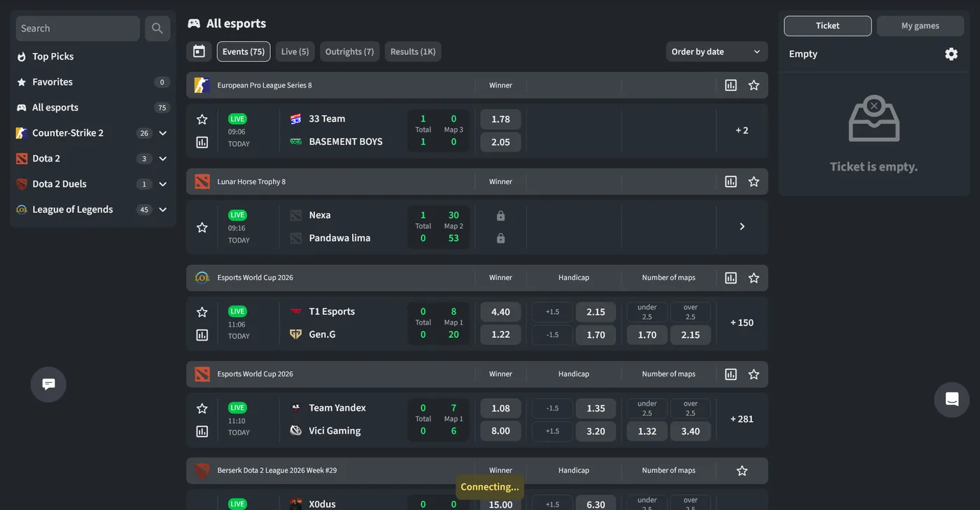The width and height of the screenshot is (980, 510).
Task: Select the Ticket tab
Action: [x=827, y=26]
